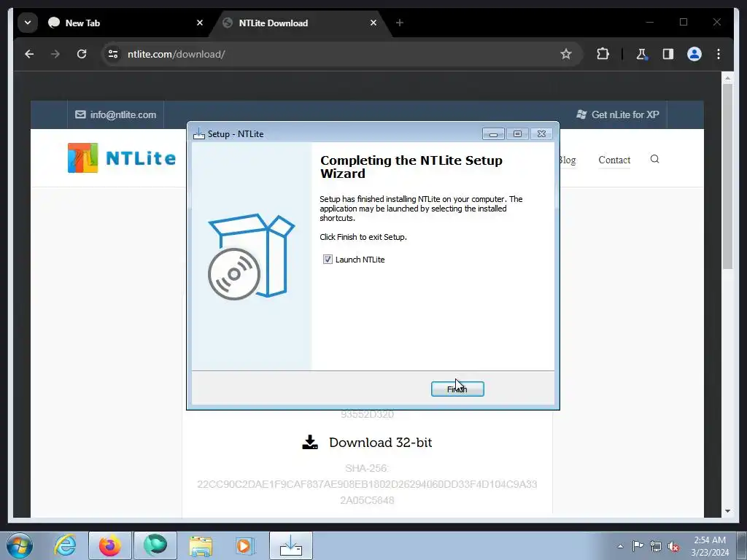Click the network tray icon

tap(656, 546)
